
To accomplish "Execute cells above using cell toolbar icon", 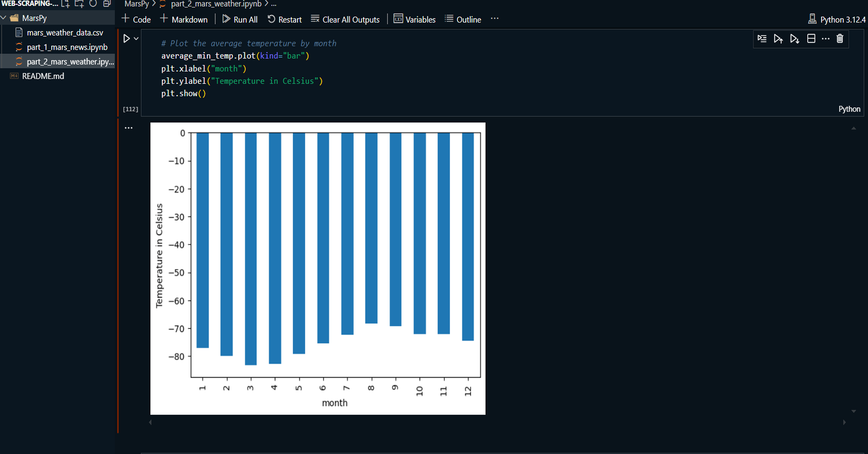I will (x=778, y=39).
